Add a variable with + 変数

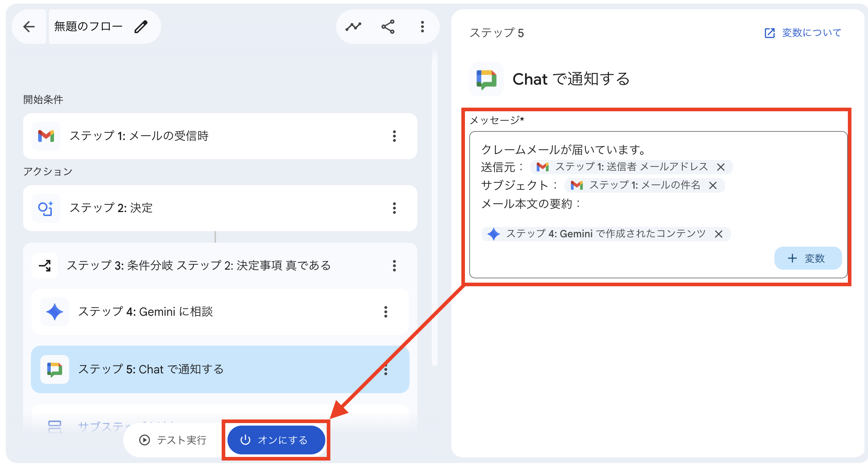(x=808, y=258)
